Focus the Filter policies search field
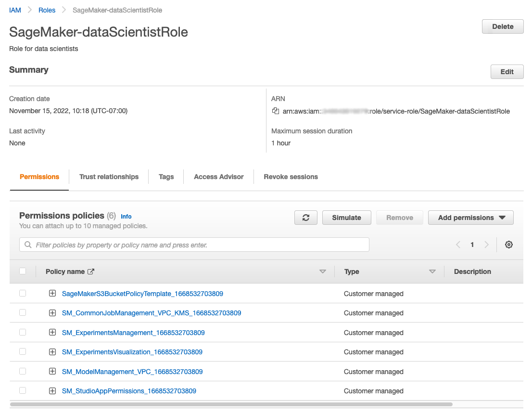Image resolution: width=532 pixels, height=414 pixels. [x=194, y=245]
